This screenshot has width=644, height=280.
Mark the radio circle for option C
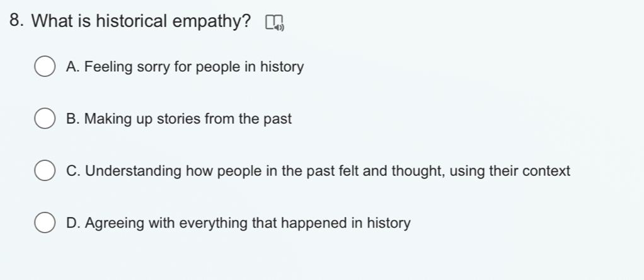click(45, 171)
